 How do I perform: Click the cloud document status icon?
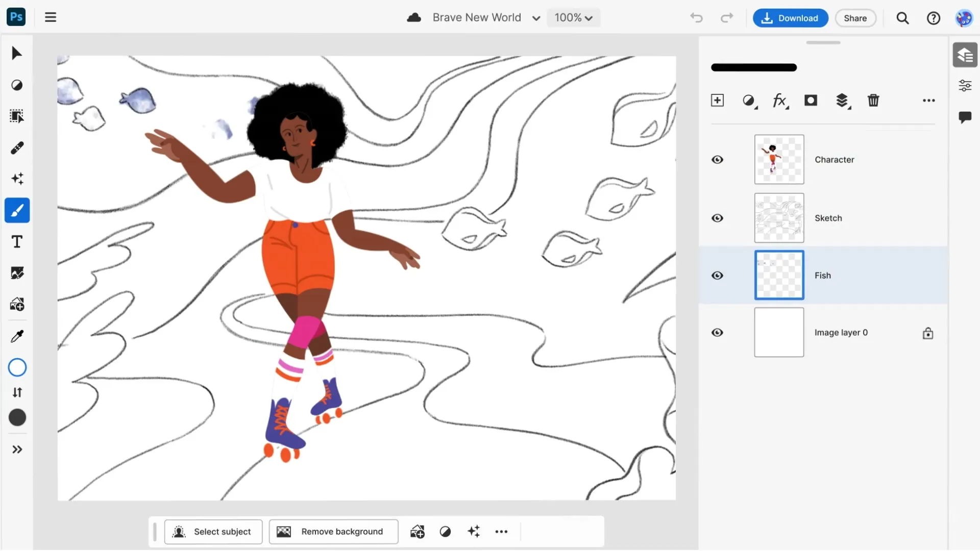[414, 18]
